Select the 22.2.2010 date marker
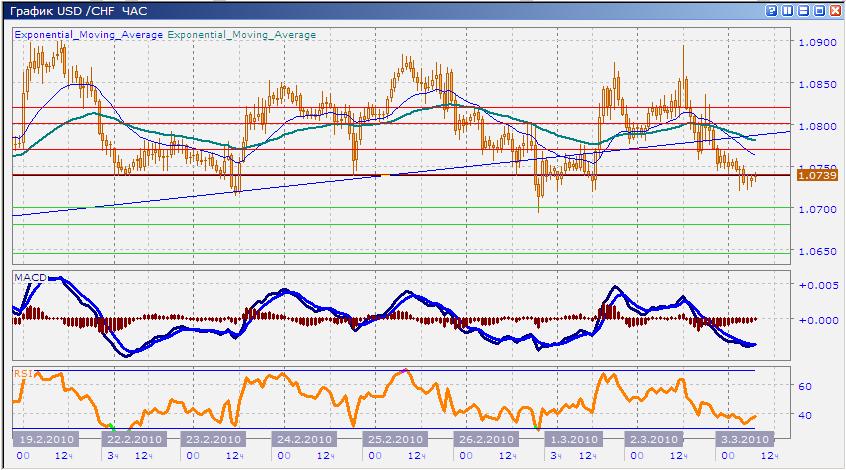Image resolution: width=846 pixels, height=470 pixels. [133, 439]
